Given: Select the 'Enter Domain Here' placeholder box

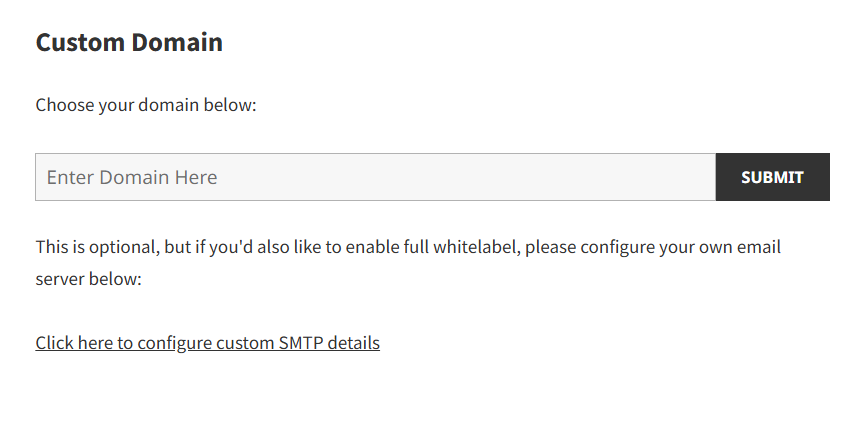Looking at the screenshot, I should click(375, 177).
